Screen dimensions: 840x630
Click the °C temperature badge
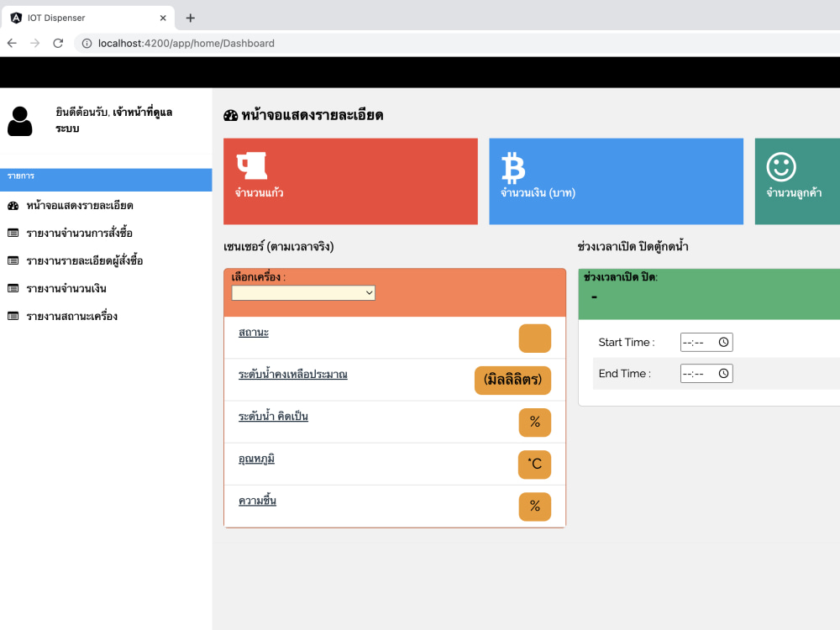(534, 465)
